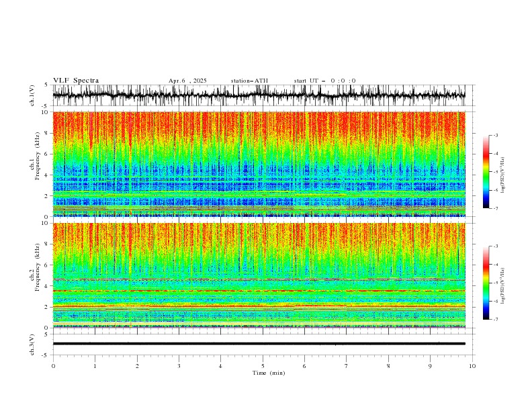Click the time axis tick label "4"
532x411 pixels.
220,366
